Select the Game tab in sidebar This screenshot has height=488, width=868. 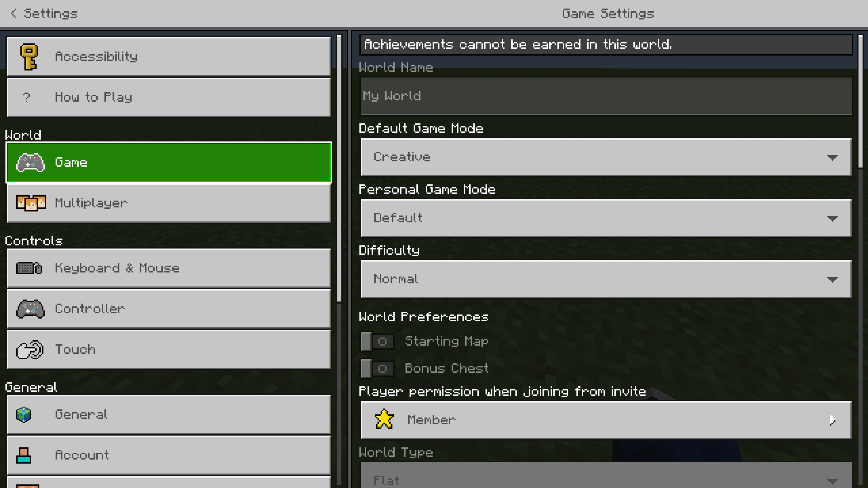coord(169,163)
